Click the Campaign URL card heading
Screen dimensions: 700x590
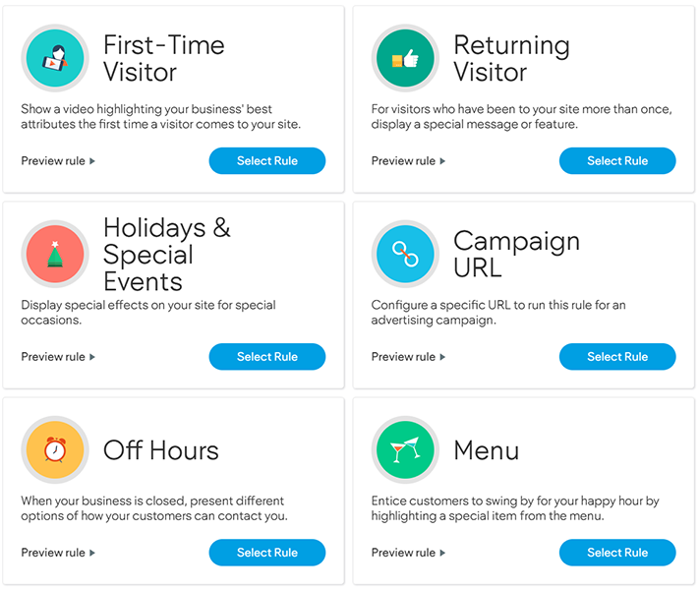pos(516,255)
